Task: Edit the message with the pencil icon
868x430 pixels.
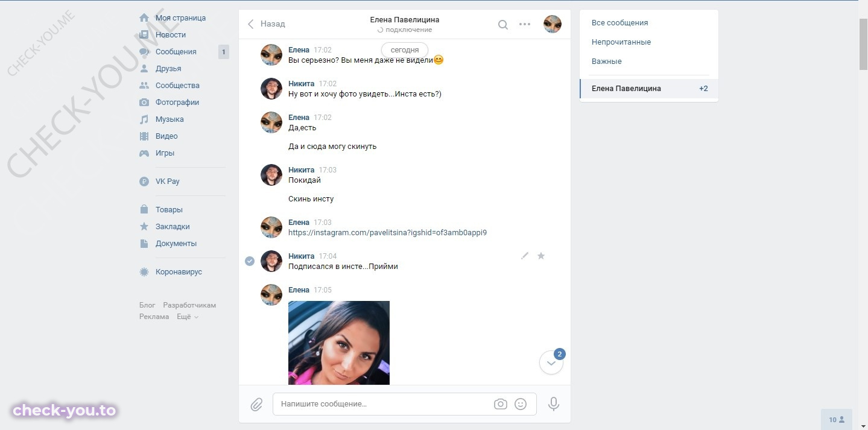Action: coord(525,256)
